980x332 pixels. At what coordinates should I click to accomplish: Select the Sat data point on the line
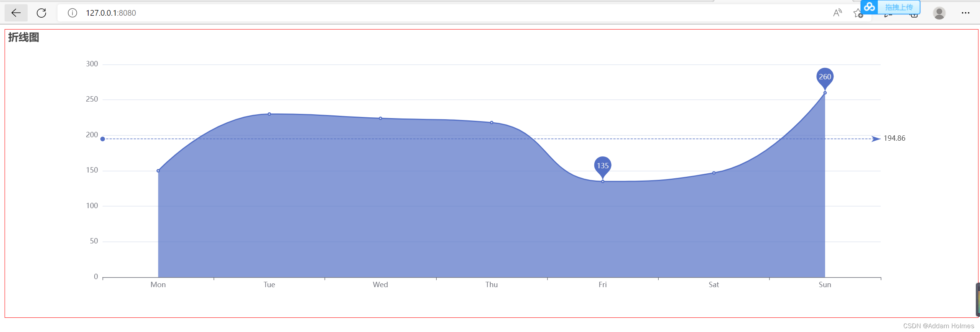pyautogui.click(x=714, y=173)
